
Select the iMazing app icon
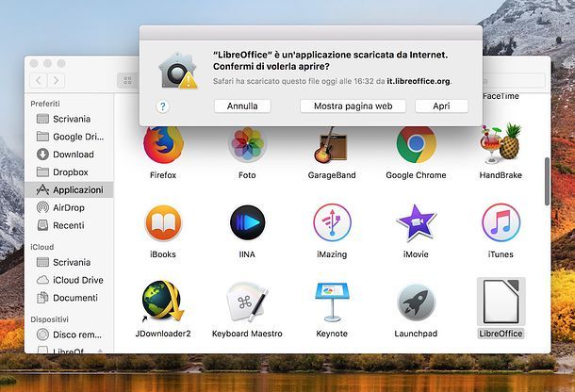click(332, 223)
